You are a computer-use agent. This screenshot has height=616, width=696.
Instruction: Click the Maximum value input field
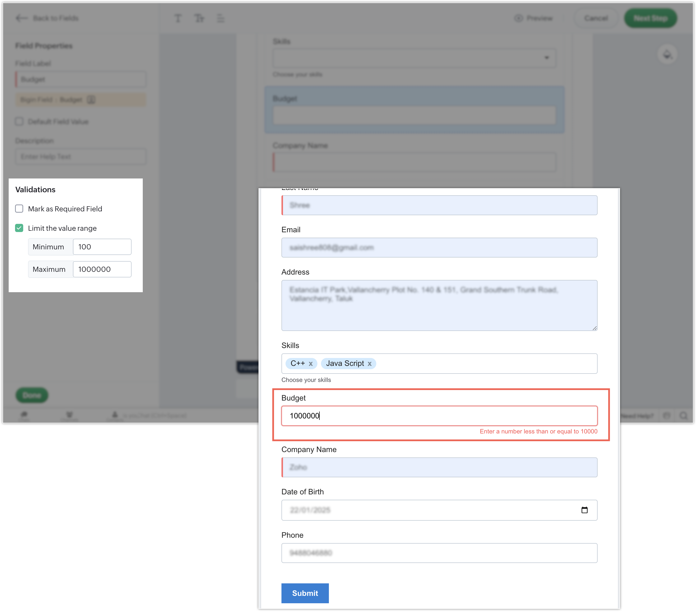[102, 269]
